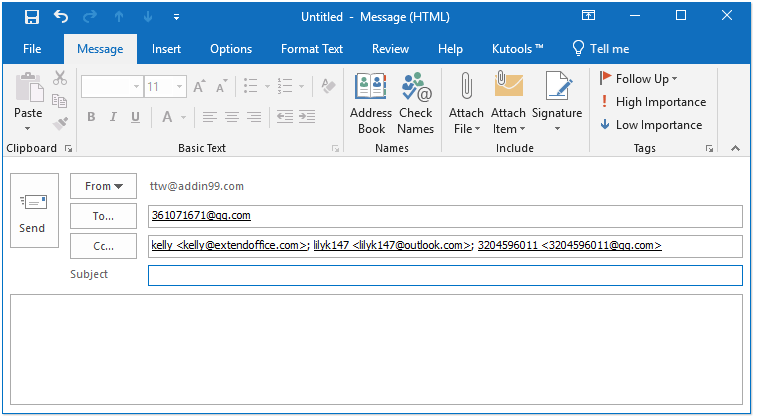Toggle Bold formatting

click(x=90, y=117)
